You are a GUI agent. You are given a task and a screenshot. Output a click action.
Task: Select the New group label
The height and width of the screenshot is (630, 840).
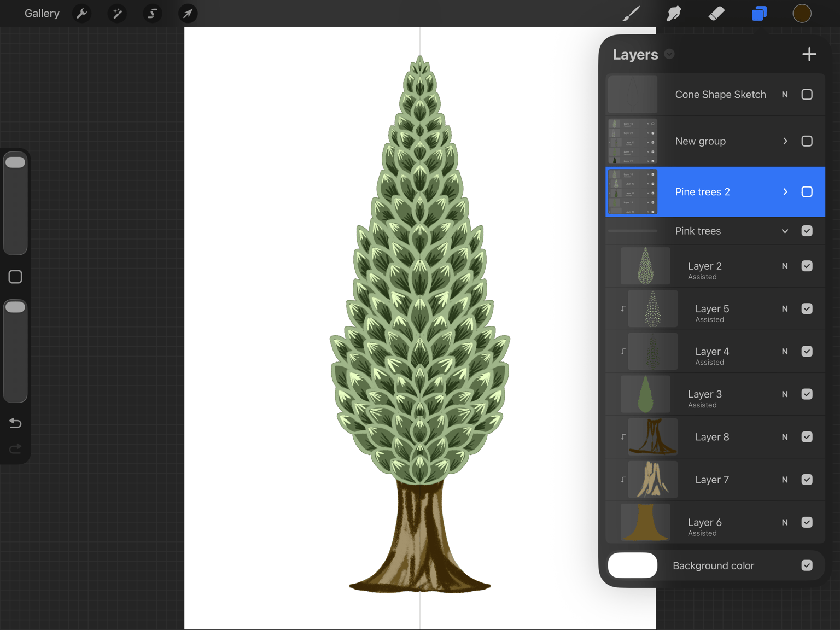pyautogui.click(x=700, y=141)
